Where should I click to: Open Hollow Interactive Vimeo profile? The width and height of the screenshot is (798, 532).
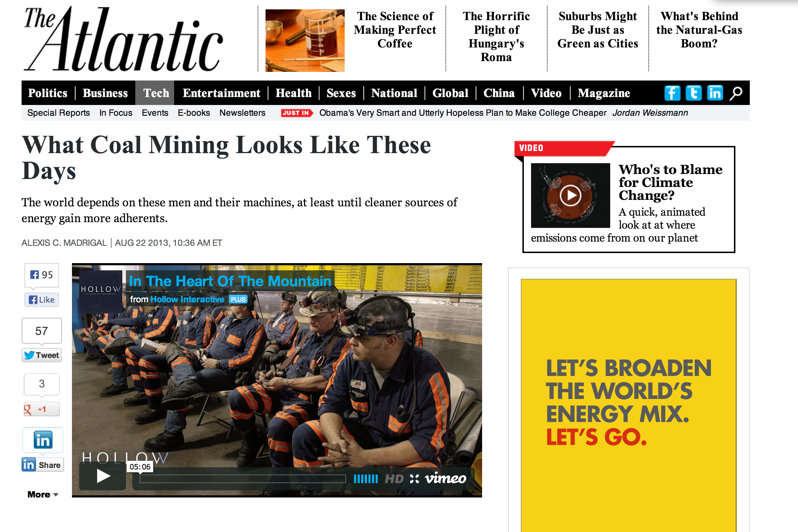click(187, 299)
